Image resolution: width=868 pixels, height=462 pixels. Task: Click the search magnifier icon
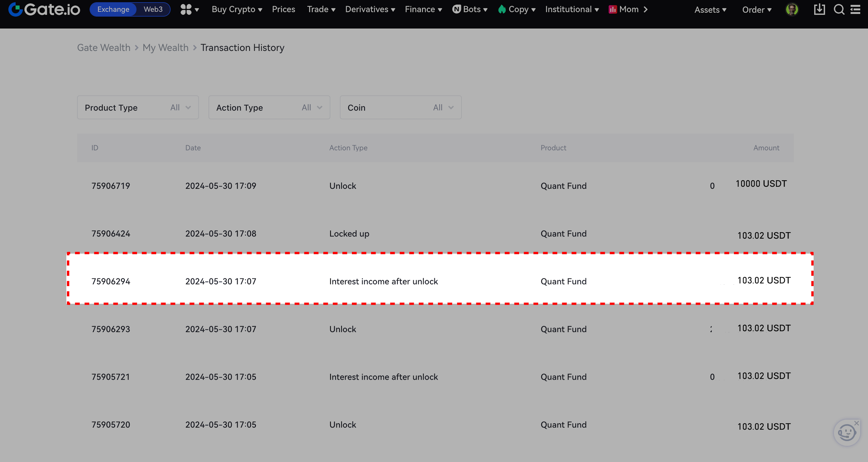pyautogui.click(x=839, y=10)
